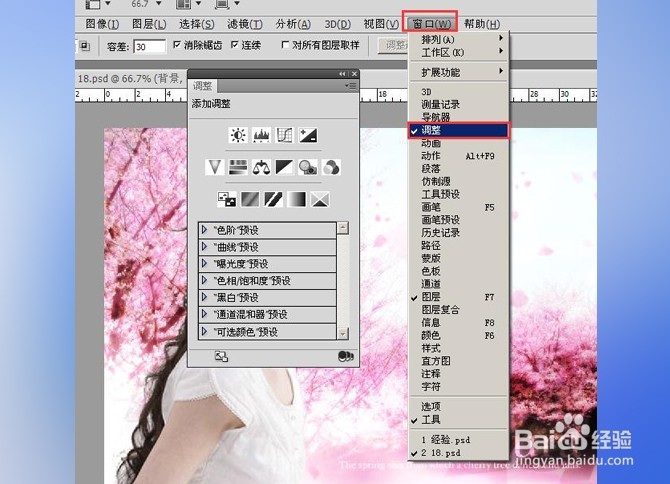
Task: Add a Photo Filter adjustment
Action: pos(308,167)
